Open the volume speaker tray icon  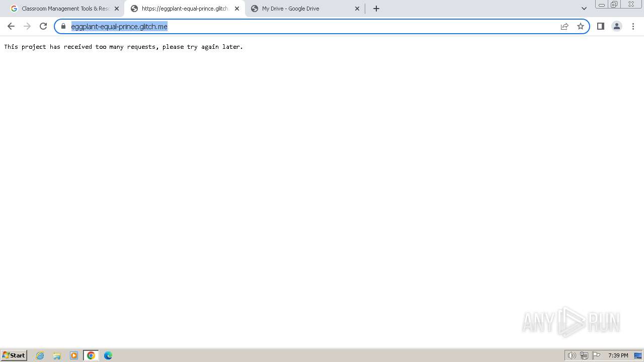pos(572,355)
